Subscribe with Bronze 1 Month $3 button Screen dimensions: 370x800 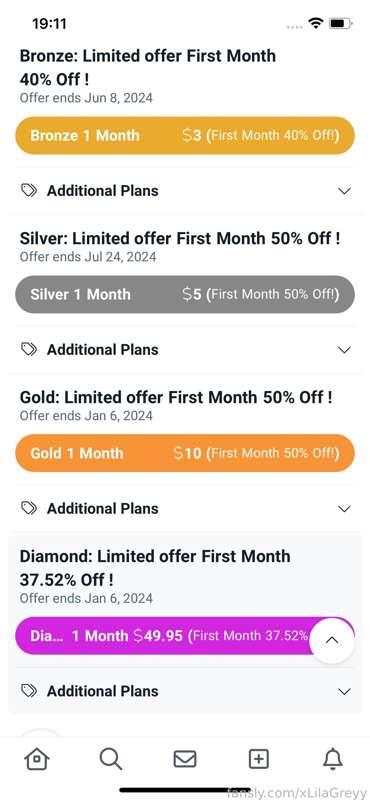click(185, 135)
